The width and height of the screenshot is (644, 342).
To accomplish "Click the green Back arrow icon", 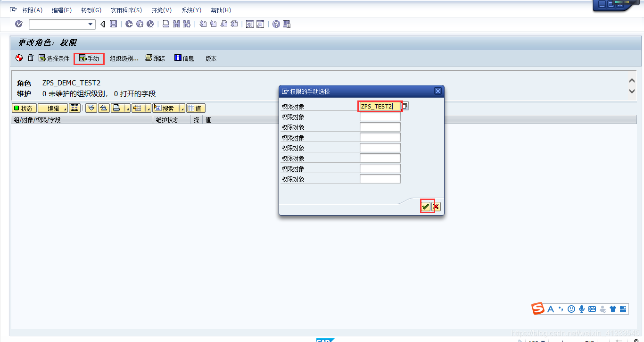I will [129, 24].
